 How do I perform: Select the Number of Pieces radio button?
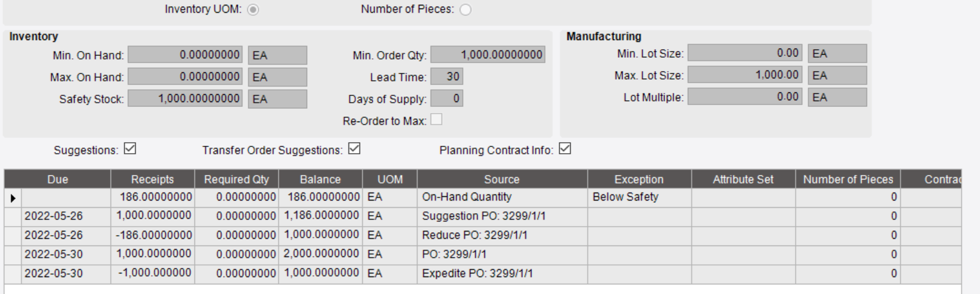pos(466,10)
